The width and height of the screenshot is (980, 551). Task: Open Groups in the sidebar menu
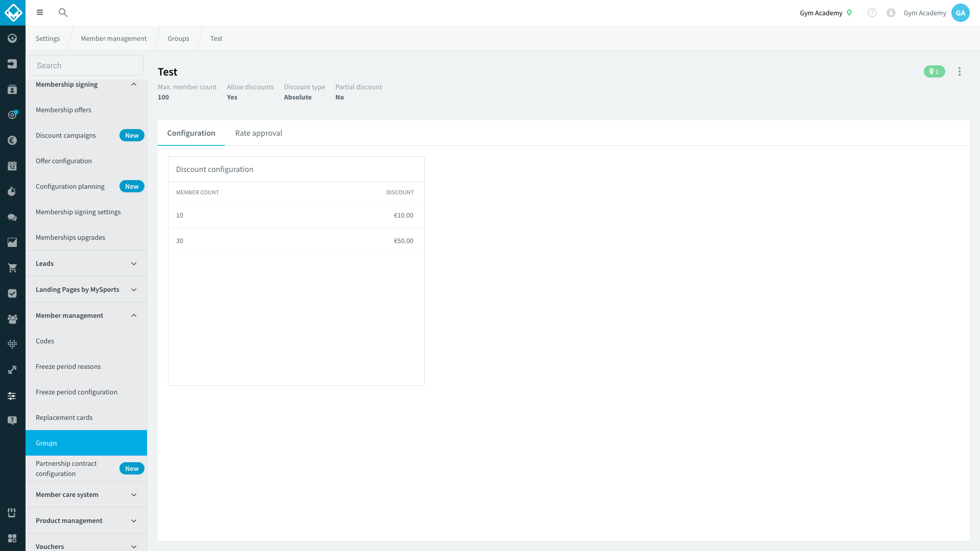pyautogui.click(x=86, y=443)
